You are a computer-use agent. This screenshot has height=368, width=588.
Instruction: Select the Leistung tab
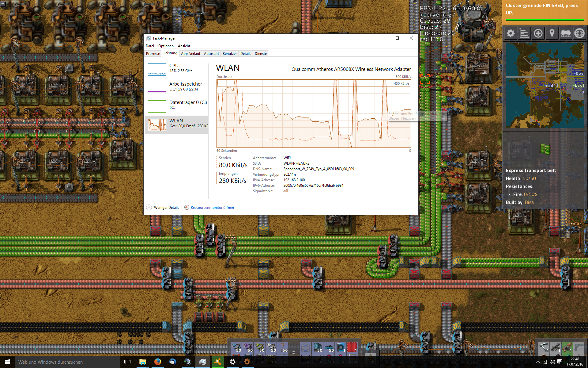click(x=170, y=53)
